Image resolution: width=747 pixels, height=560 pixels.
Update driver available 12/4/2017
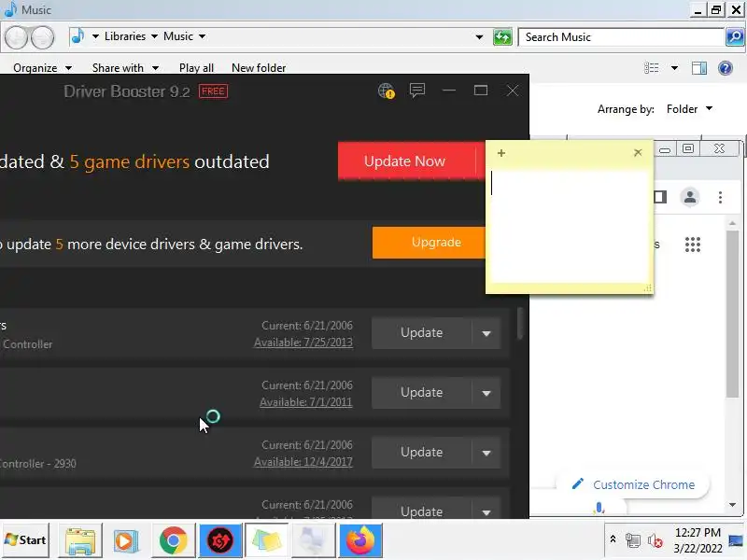click(422, 453)
